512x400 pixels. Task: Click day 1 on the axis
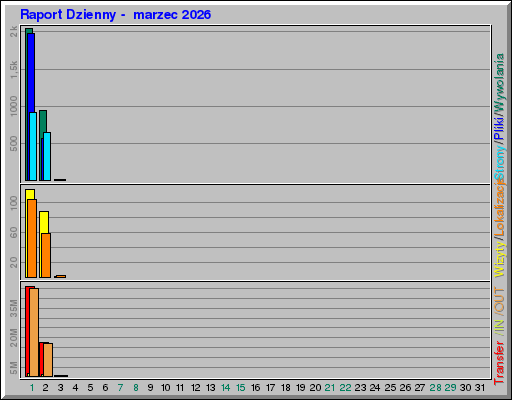[x=32, y=388]
